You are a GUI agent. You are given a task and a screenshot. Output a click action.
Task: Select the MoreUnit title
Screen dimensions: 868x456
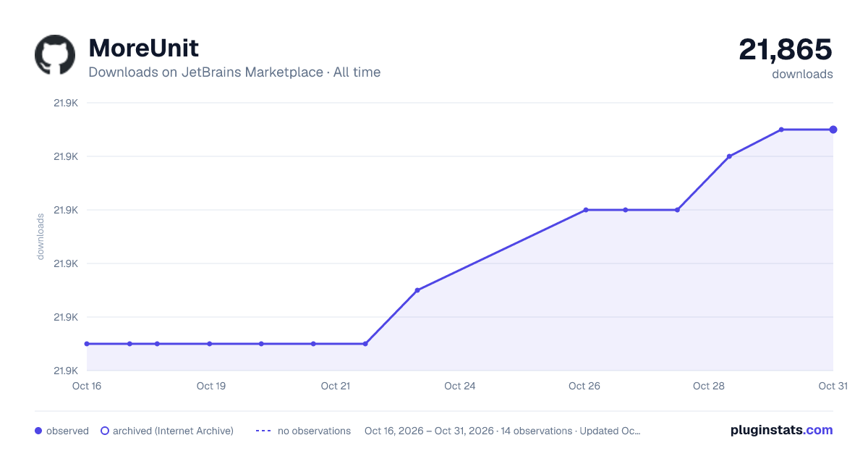143,48
